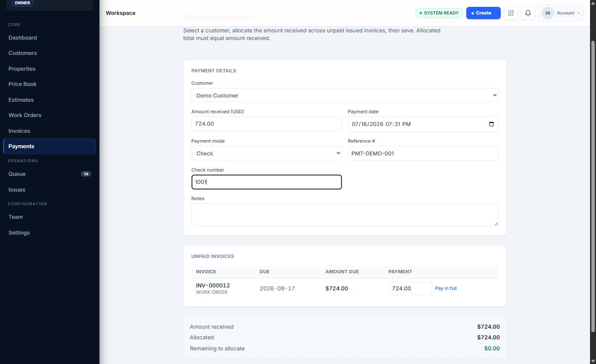Click the page vertical scrollbar
Screen dimensions: 596x364
pos(593,186)
